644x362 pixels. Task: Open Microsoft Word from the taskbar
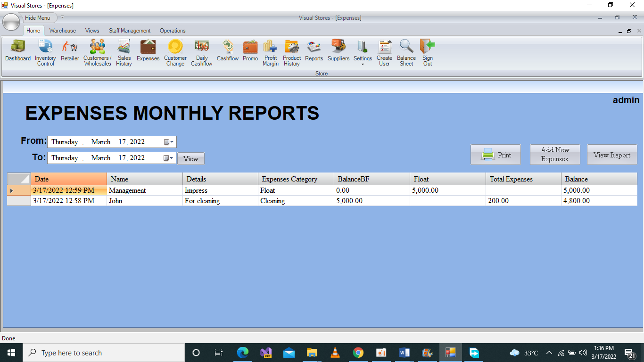coord(405,353)
